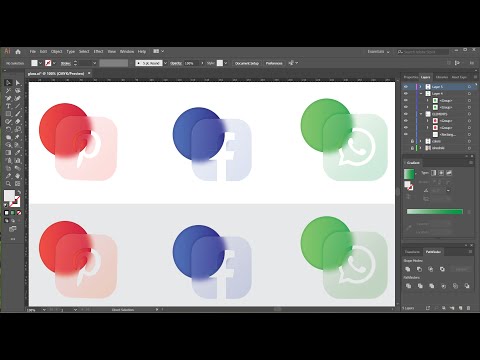
Task: Click the large Fill color swatch in toolbar
Action: 9,196
